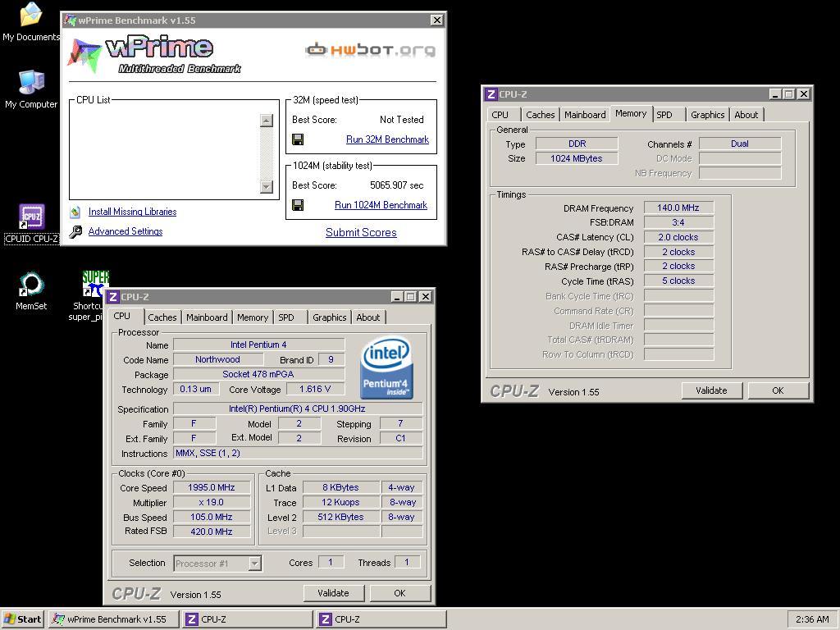Click the Specification field Pentium 4 1.90GHz
Screen dimensions: 840x630
pyautogui.click(x=297, y=409)
